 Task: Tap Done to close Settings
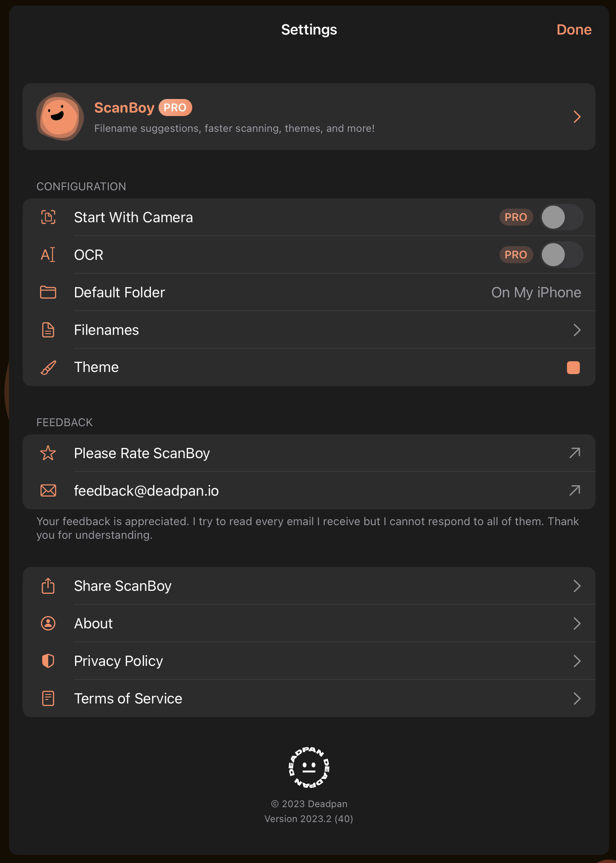pyautogui.click(x=574, y=29)
